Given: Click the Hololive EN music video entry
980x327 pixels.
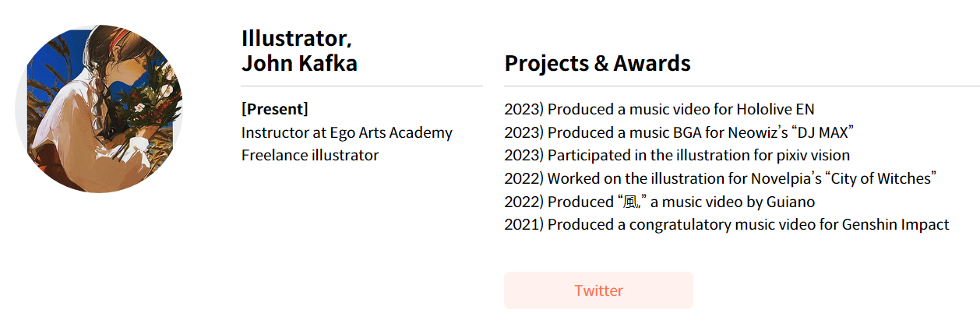Looking at the screenshot, I should click(x=659, y=109).
